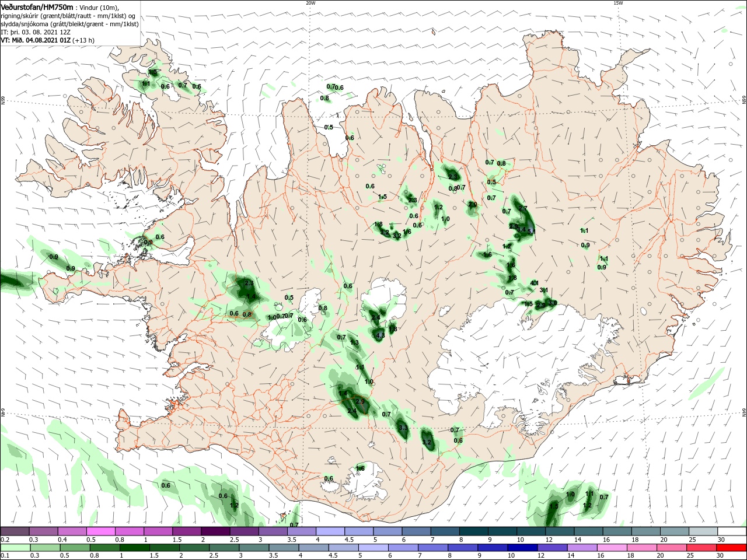Click the 4.1 precipitation value
The height and width of the screenshot is (560, 747).
point(535,283)
